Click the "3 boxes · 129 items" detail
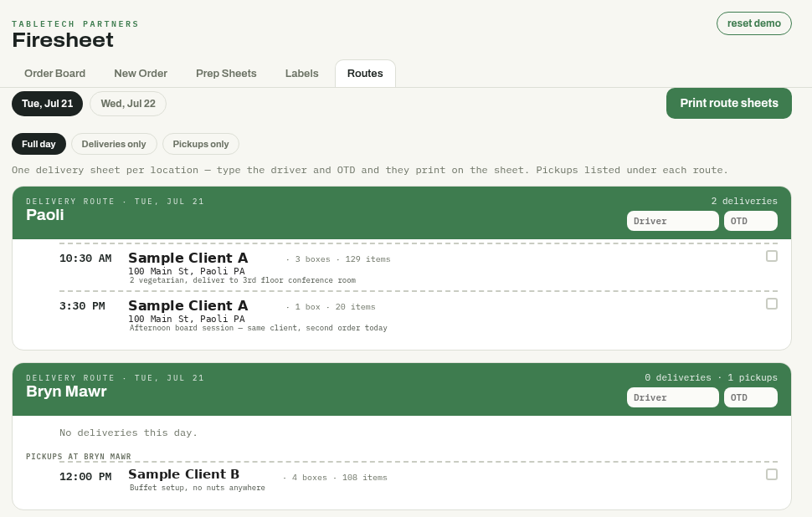The width and height of the screenshot is (812, 517). click(338, 258)
